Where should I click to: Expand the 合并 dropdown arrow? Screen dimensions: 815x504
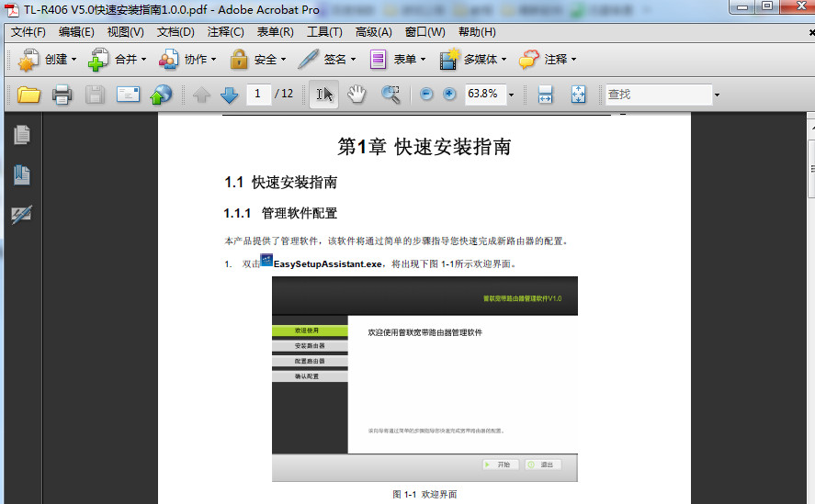143,60
